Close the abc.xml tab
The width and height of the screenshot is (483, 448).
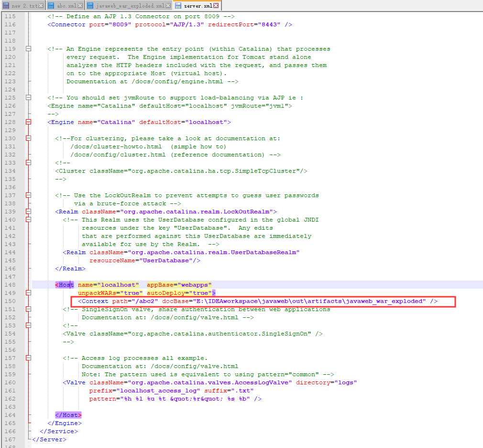coord(80,6)
